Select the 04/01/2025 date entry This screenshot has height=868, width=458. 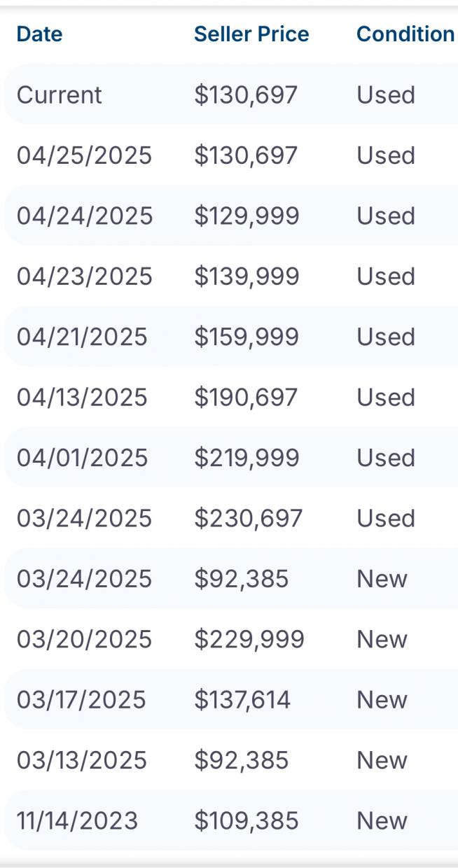click(x=82, y=458)
